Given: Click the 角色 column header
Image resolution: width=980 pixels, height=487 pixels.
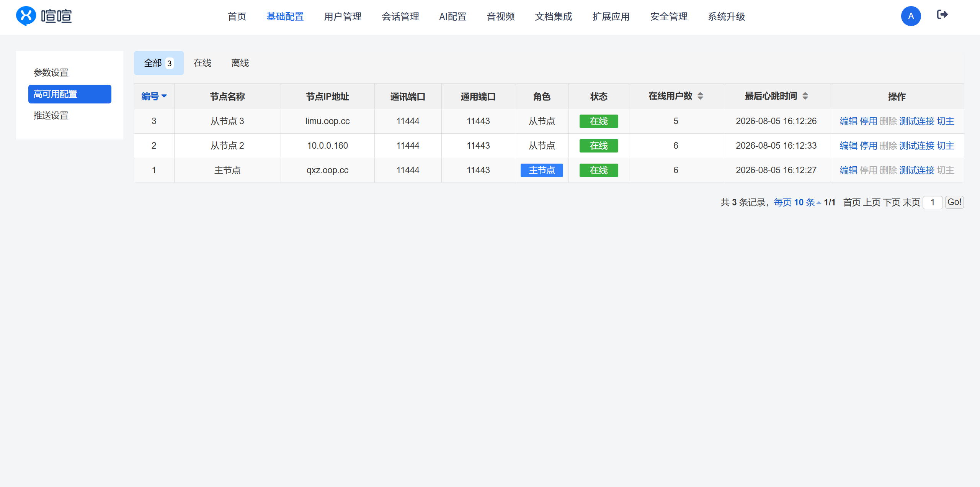Looking at the screenshot, I should [542, 96].
